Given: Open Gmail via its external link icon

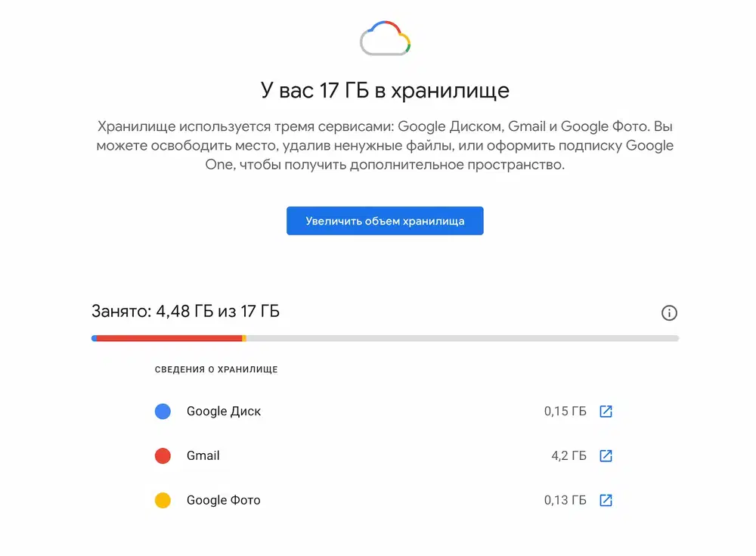Looking at the screenshot, I should point(606,456).
